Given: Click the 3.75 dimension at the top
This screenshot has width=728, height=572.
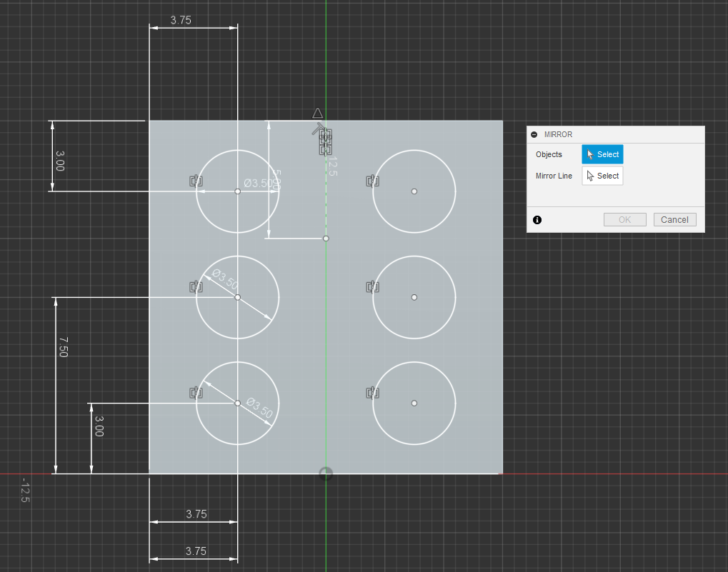Looking at the screenshot, I should 181,21.
